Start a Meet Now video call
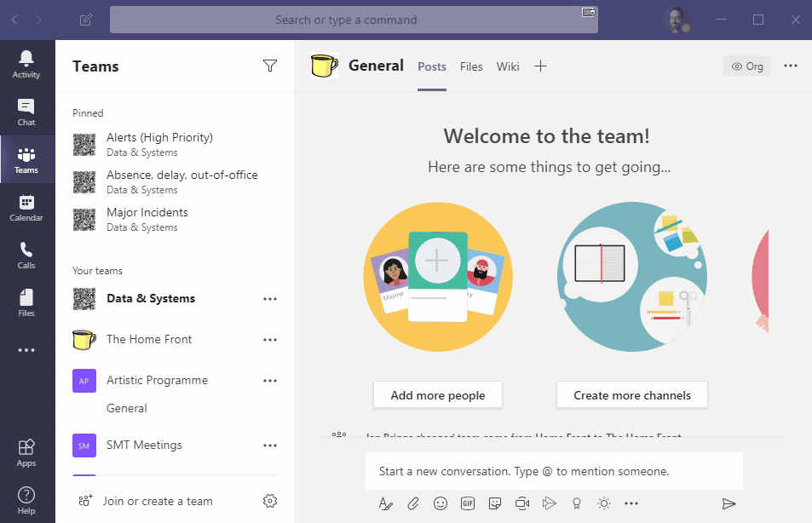This screenshot has height=523, width=812. click(522, 503)
